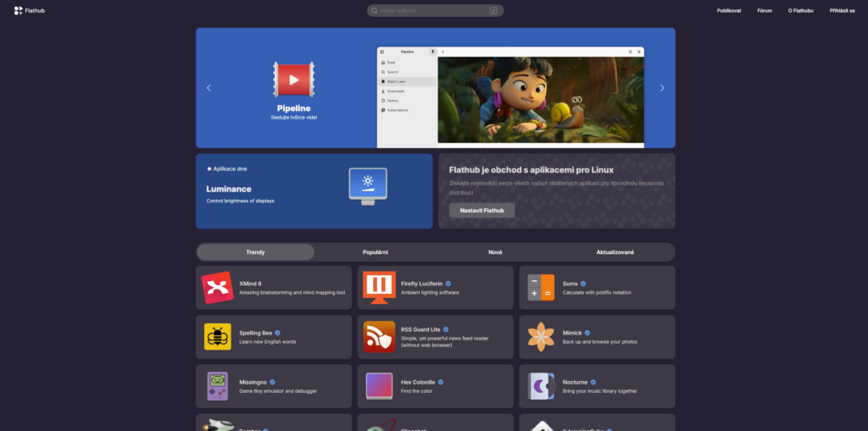Switch to the Nové tab
The height and width of the screenshot is (431, 868).
tap(495, 252)
